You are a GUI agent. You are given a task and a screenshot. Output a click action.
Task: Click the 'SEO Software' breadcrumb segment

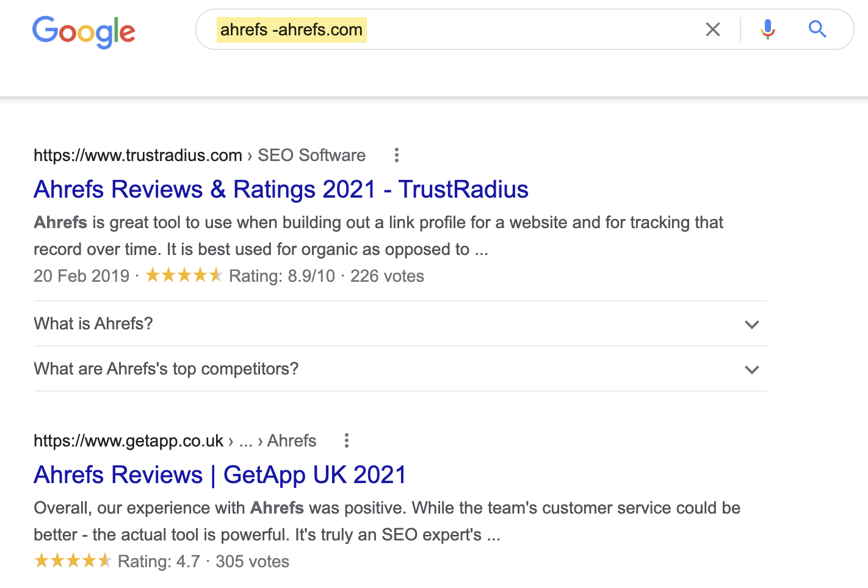[311, 156]
